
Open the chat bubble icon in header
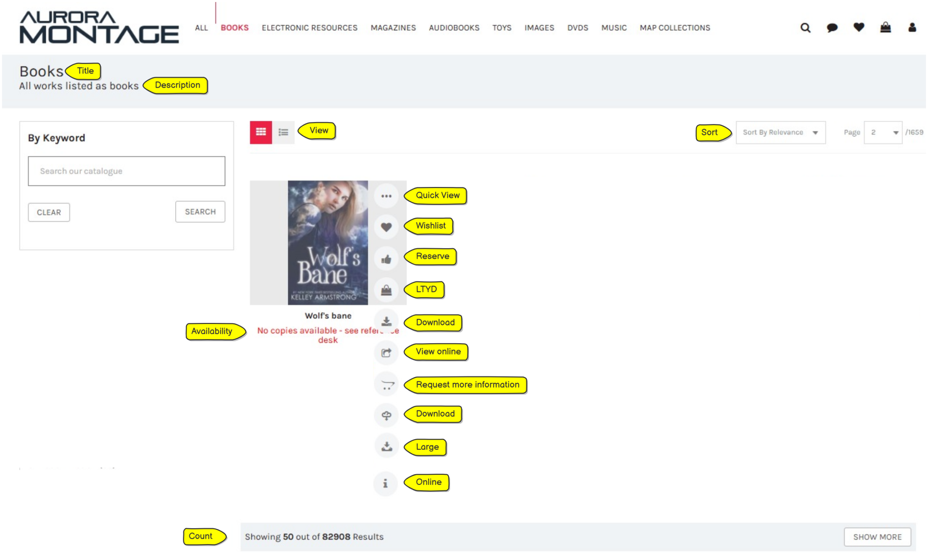(x=832, y=28)
